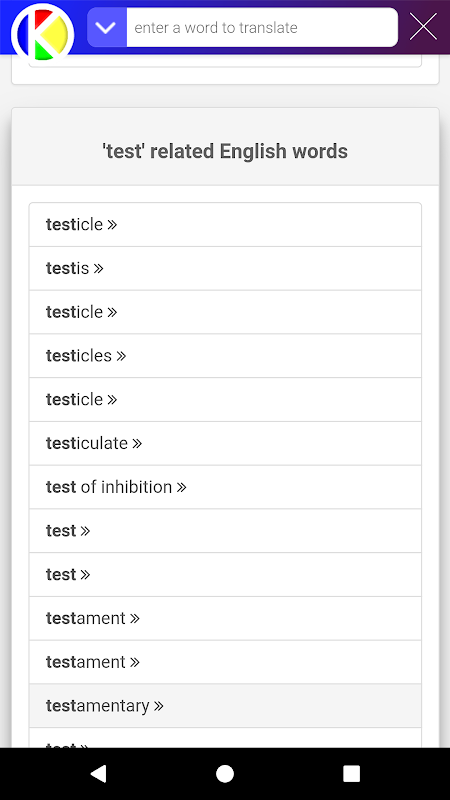Open the language dropdown chevron
Viewport: 450px width, 800px height.
107,28
